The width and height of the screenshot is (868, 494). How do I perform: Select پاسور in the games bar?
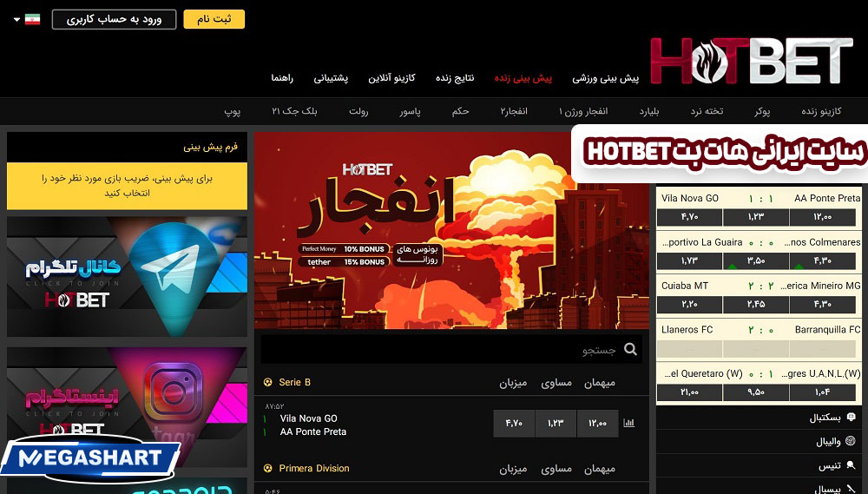[410, 111]
